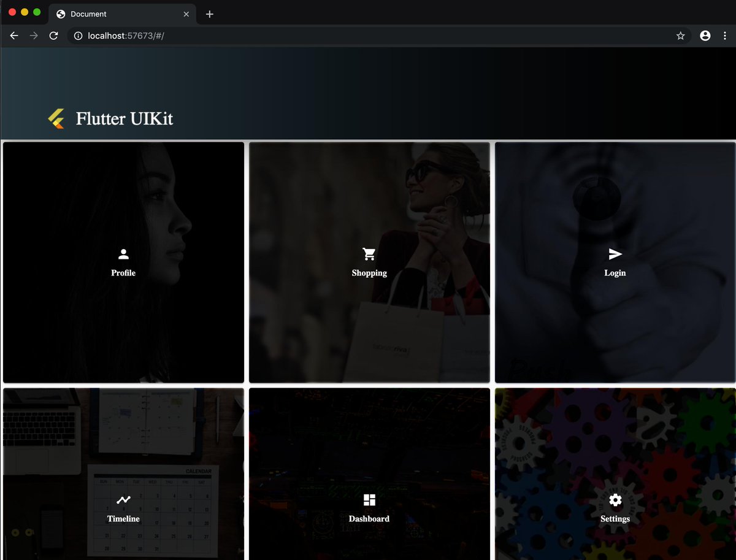Bookmark page with star icon
The height and width of the screenshot is (560, 736).
point(680,36)
